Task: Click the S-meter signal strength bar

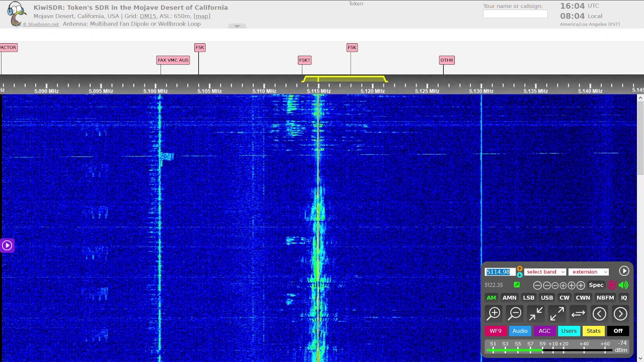Action: coord(549,350)
